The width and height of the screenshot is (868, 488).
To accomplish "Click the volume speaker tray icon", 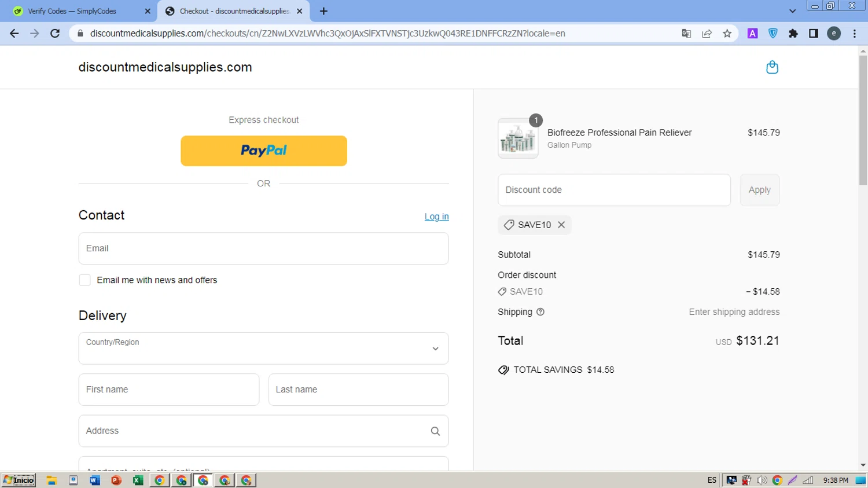I will point(762,480).
